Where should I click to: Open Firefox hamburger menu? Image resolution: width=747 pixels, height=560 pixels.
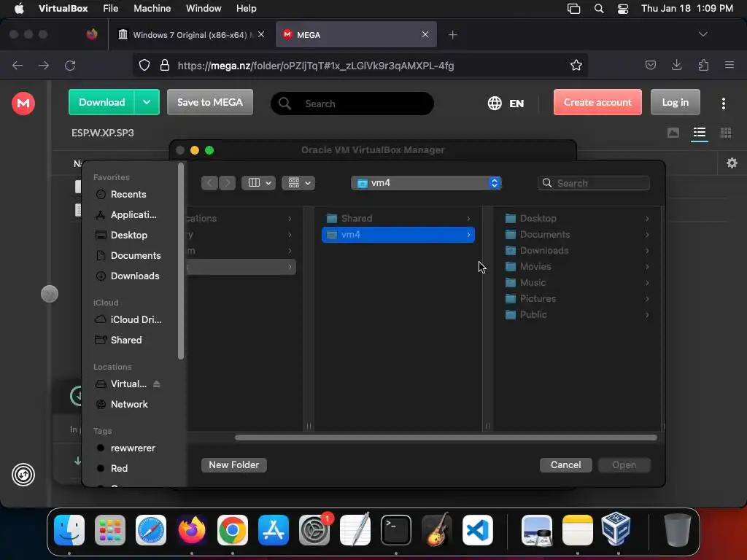coord(729,65)
